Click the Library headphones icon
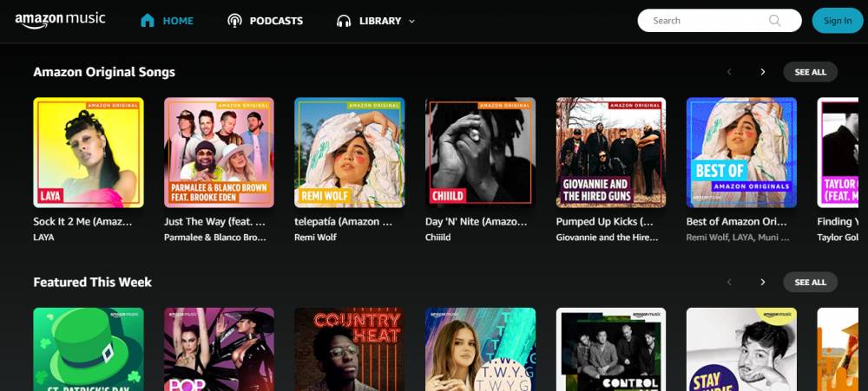This screenshot has height=391, width=868. click(x=344, y=21)
